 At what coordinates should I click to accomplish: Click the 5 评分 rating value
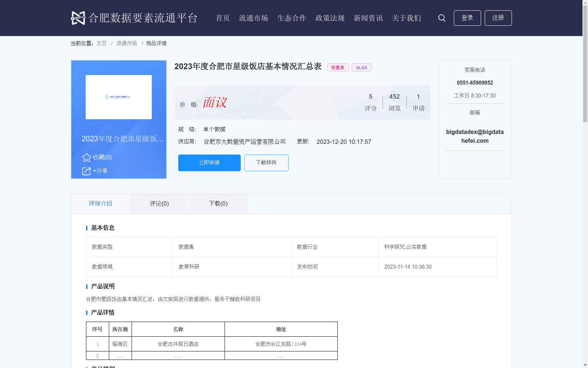[x=370, y=102]
